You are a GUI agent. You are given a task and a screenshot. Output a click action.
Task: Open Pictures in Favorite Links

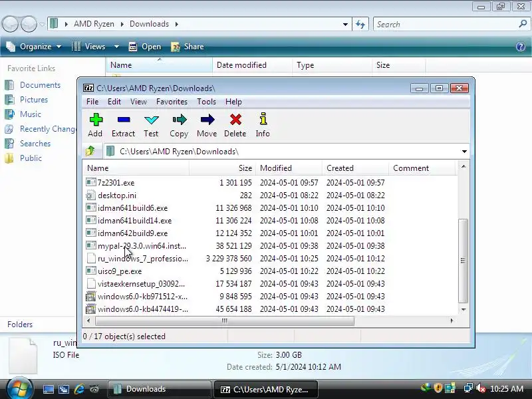(x=34, y=99)
